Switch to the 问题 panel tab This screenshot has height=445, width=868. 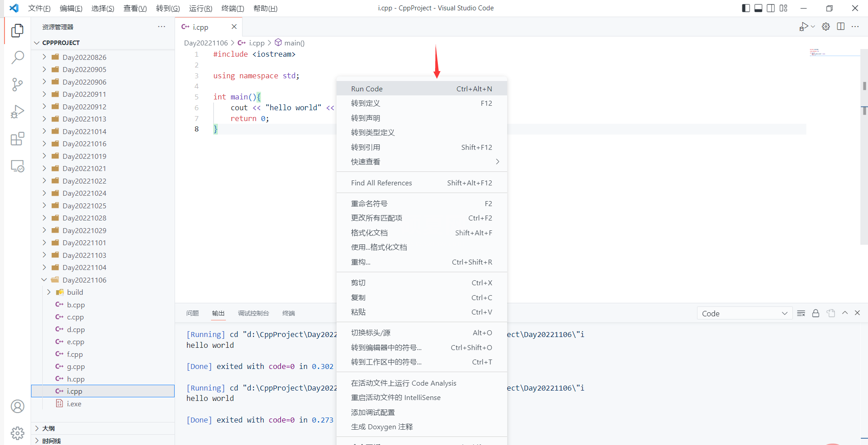[x=193, y=313]
